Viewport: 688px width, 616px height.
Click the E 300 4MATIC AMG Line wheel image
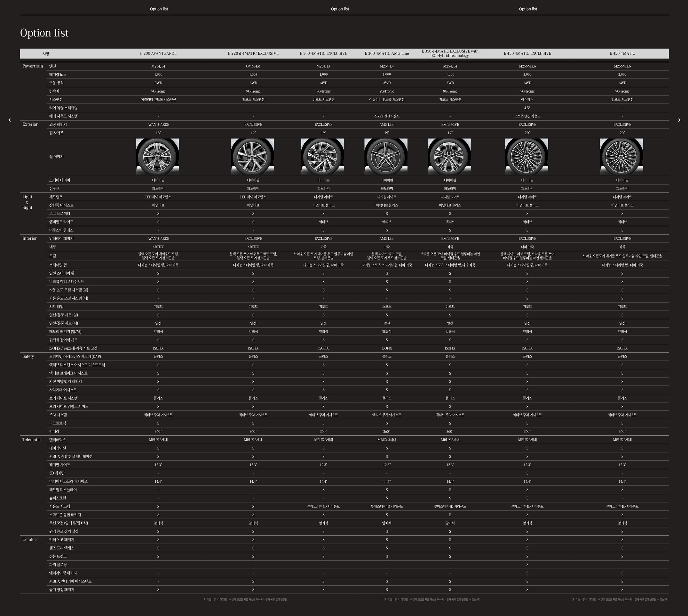[386, 156]
